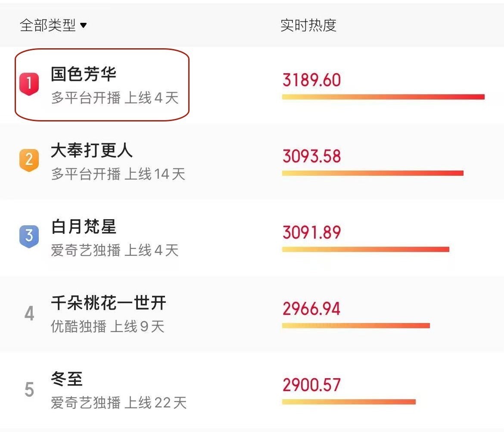Click the orange rank 2 badge

point(29,160)
